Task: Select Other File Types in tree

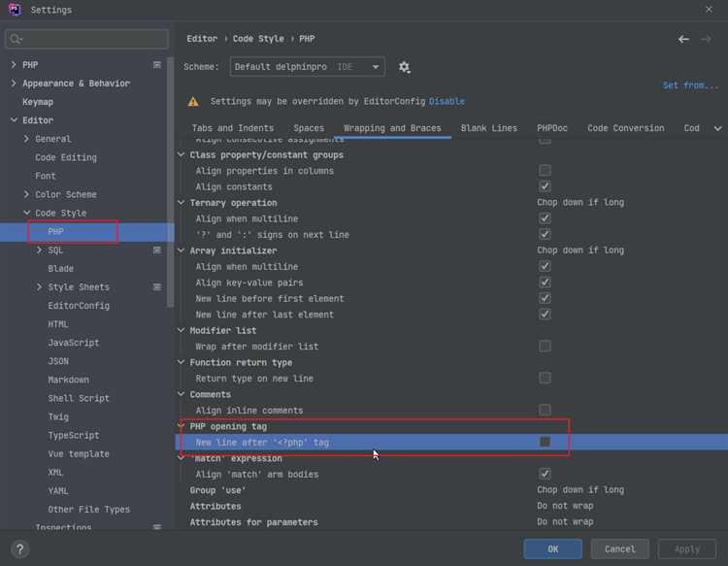Action: (88, 510)
